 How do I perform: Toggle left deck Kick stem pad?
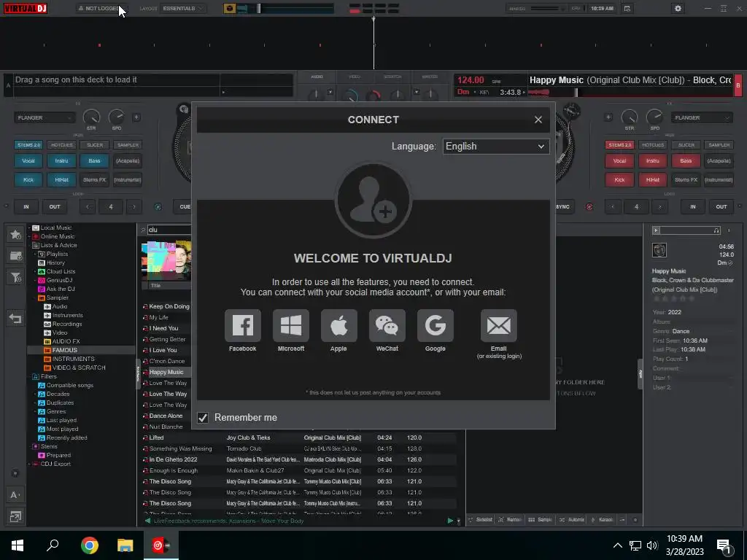[28, 180]
